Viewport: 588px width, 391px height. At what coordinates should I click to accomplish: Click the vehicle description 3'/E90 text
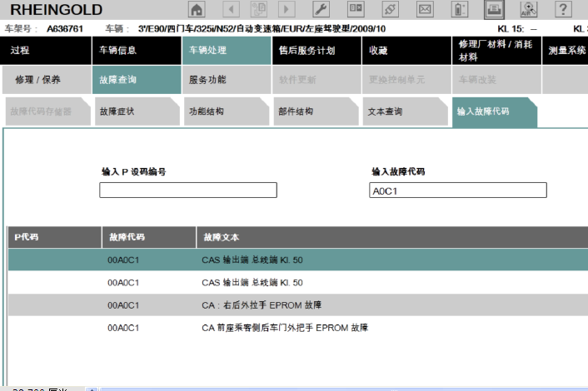point(262,29)
